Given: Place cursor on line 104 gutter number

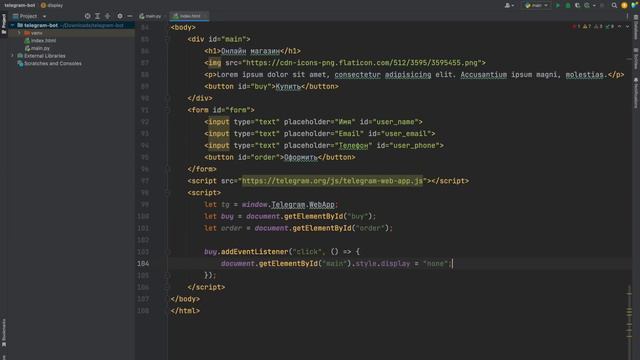Looking at the screenshot, I should (143, 264).
